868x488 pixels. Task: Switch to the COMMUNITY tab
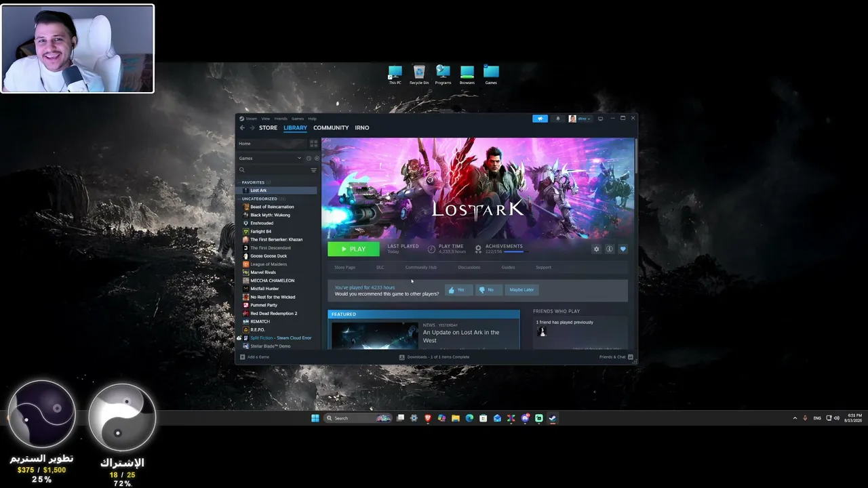[331, 127]
